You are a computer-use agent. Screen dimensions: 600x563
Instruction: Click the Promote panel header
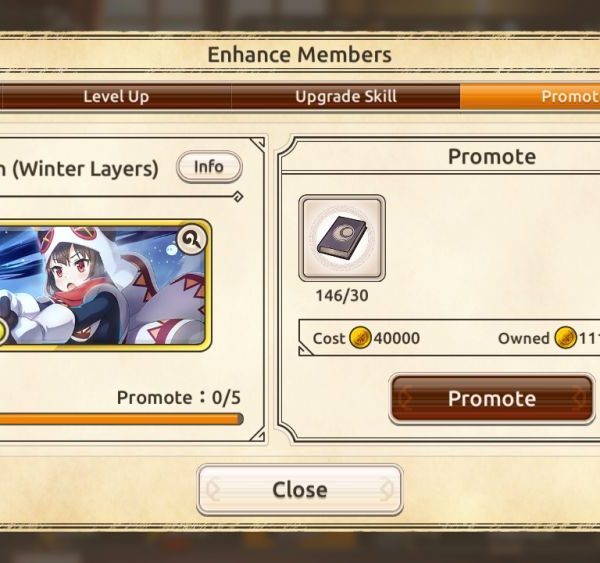click(x=492, y=157)
